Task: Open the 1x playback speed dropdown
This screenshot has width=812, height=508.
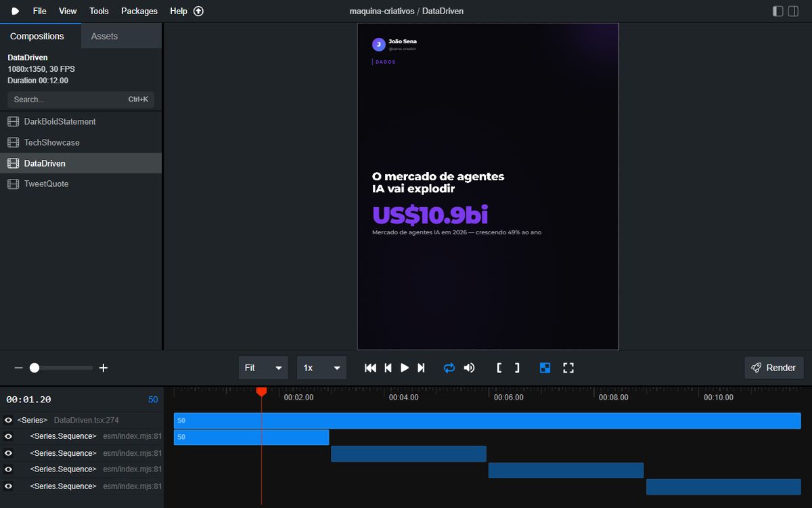Action: click(321, 368)
